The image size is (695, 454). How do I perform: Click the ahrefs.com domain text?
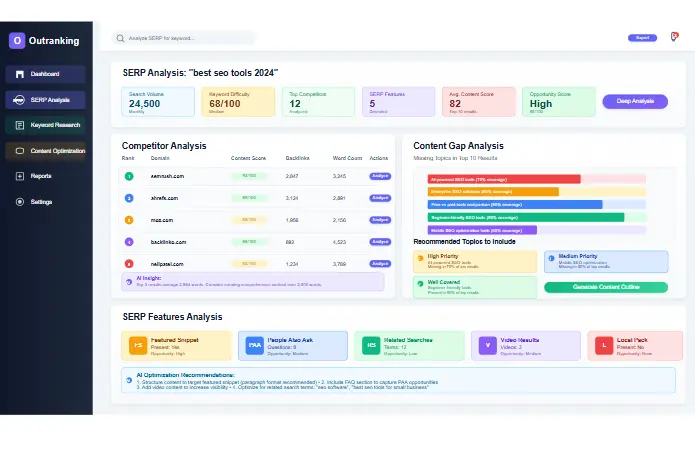tap(164, 198)
